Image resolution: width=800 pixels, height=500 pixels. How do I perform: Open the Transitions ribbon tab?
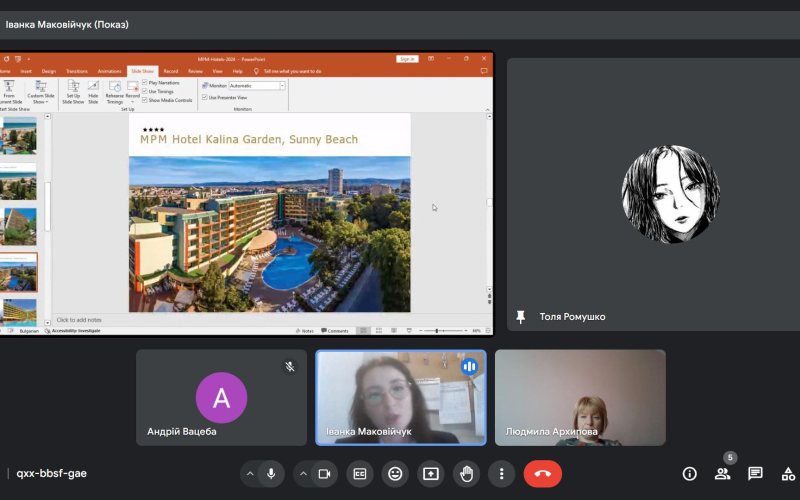[77, 71]
